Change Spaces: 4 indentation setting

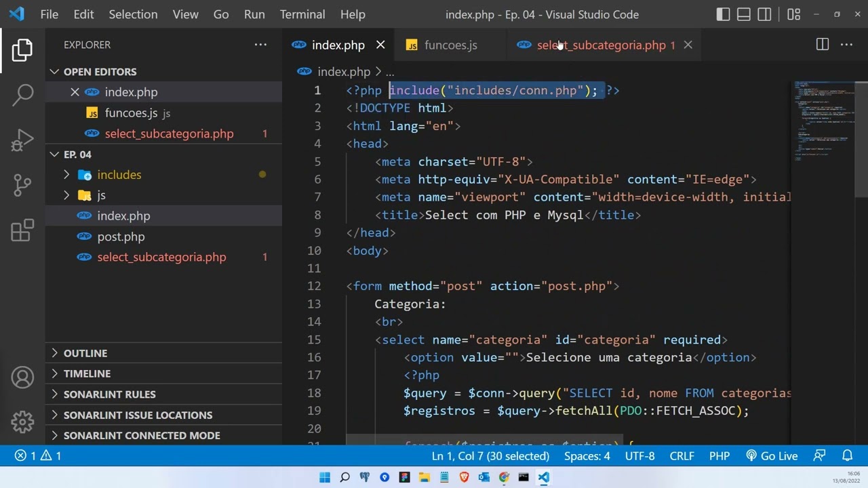pyautogui.click(x=587, y=456)
